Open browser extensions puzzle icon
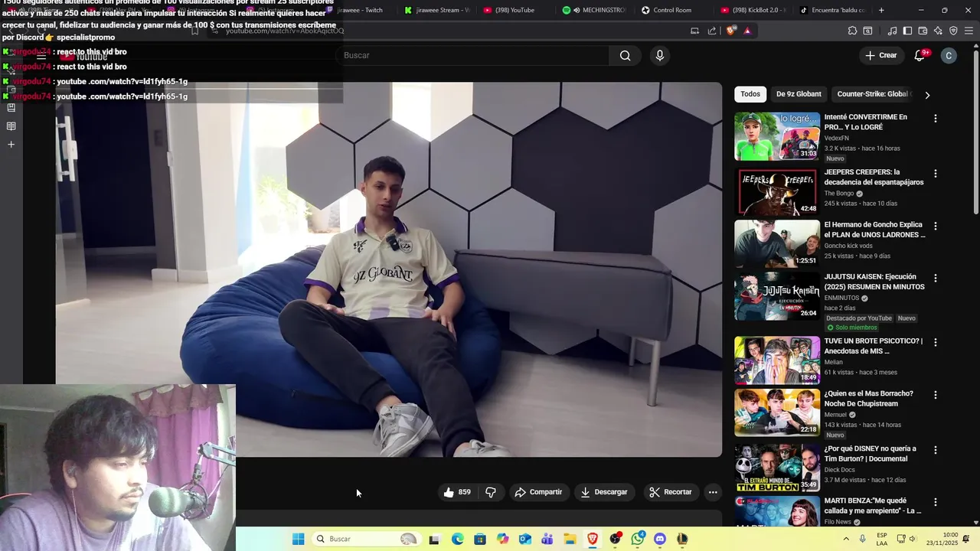 click(x=852, y=31)
